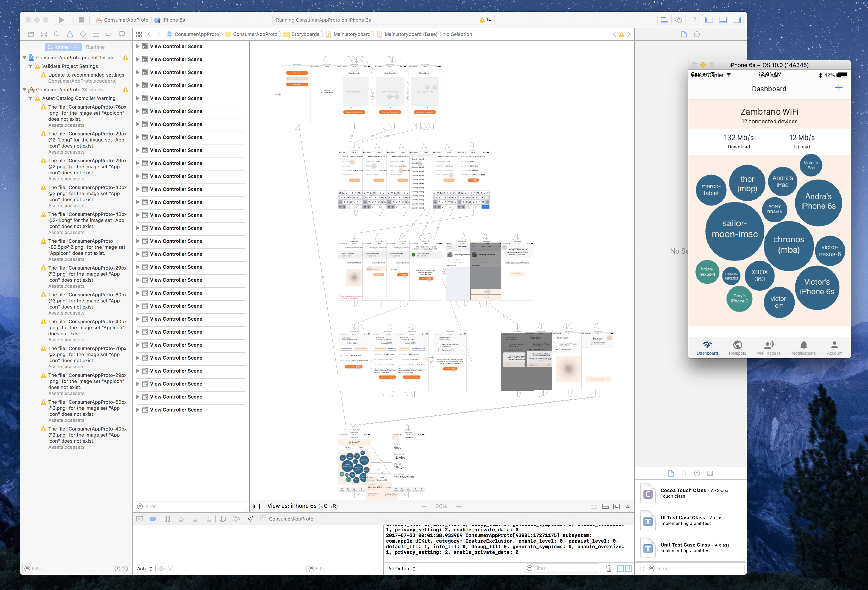This screenshot has width=868, height=590.
Task: Open the Symbol navigator icon
Action: (44, 34)
